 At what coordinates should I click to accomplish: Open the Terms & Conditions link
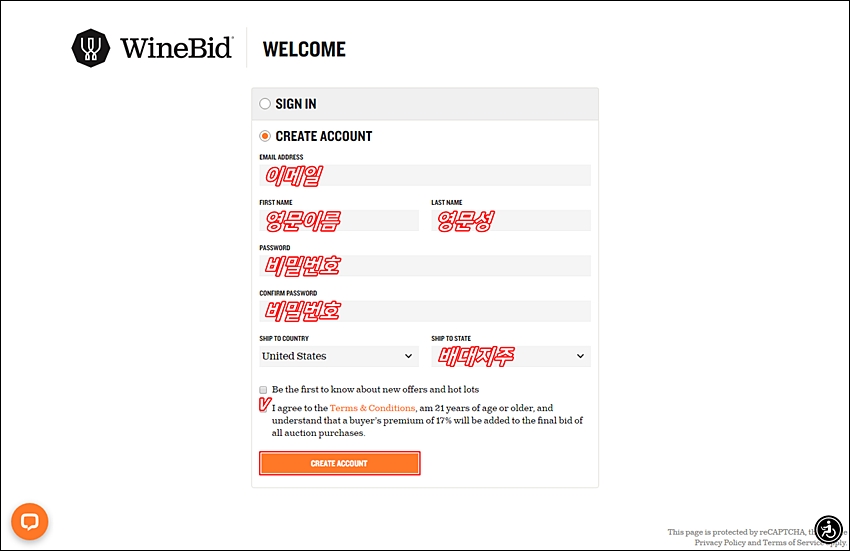pos(372,408)
